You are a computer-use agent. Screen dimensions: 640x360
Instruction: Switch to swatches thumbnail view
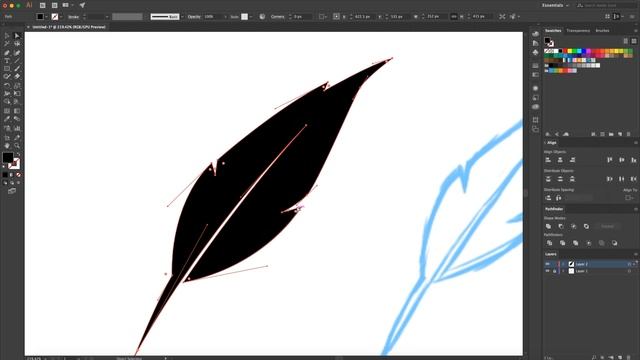coord(633,41)
